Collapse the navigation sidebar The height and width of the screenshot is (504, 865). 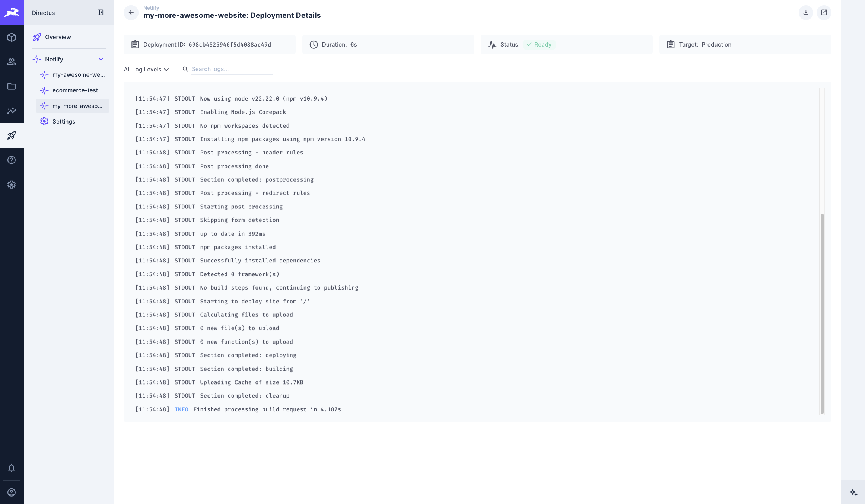(100, 12)
